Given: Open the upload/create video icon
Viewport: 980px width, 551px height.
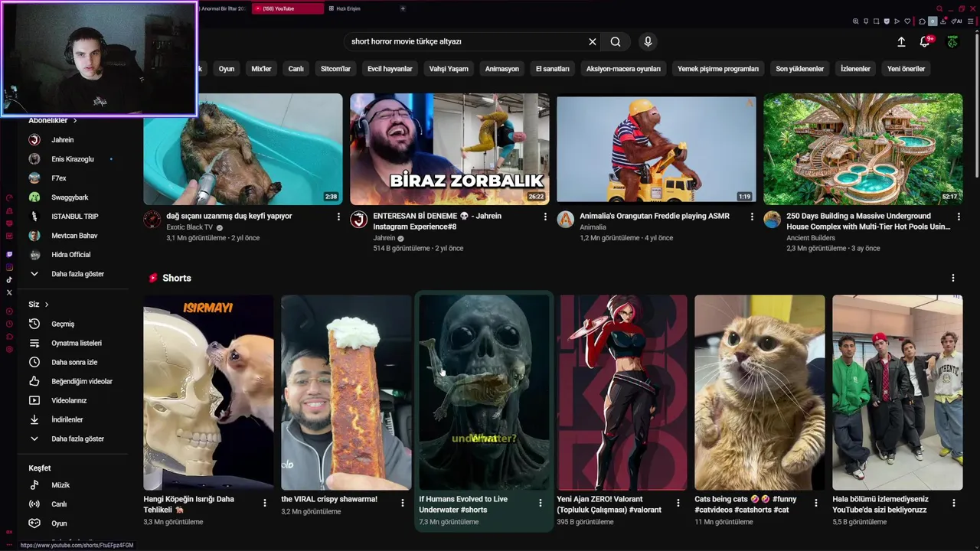Looking at the screenshot, I should pyautogui.click(x=901, y=42).
